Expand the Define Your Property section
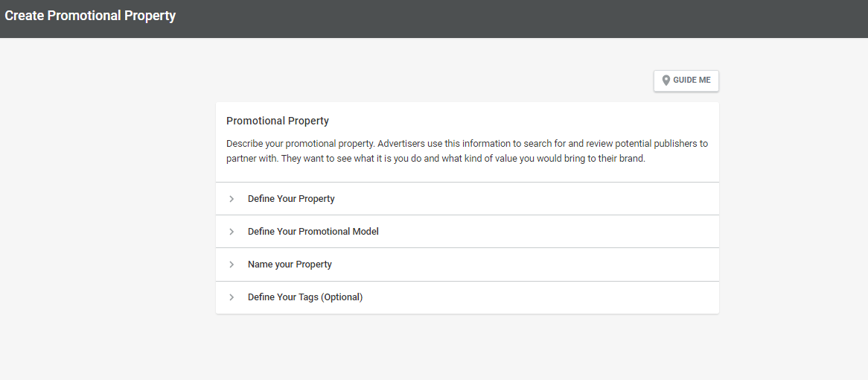This screenshot has height=380, width=868. tap(467, 199)
